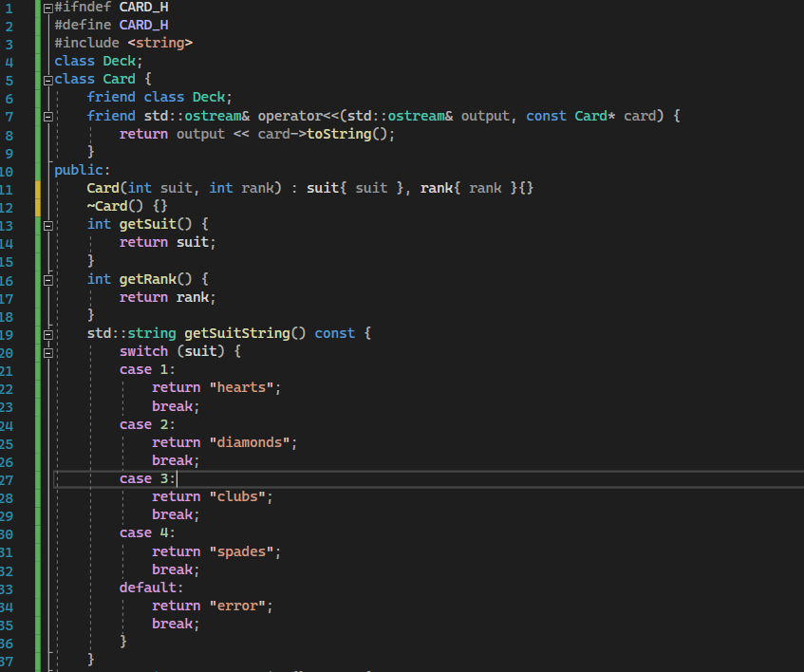Click the toString() call
This screenshot has width=804, height=672.
tap(346, 134)
